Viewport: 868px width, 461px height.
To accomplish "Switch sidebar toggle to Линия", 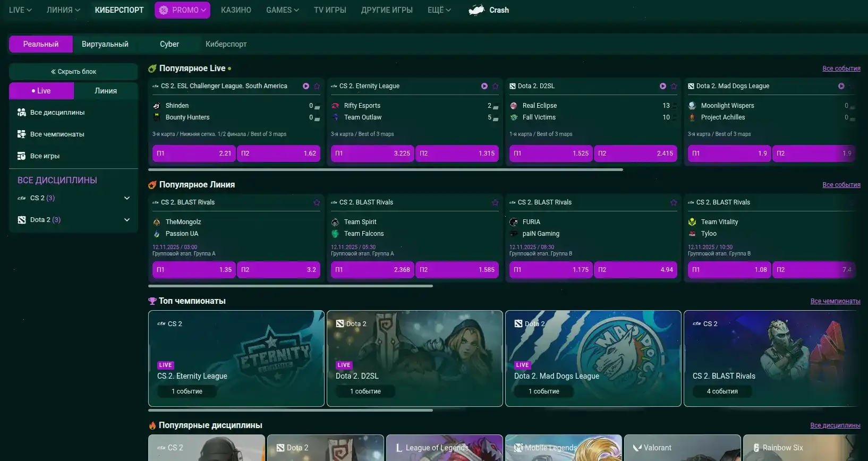I will pyautogui.click(x=106, y=91).
